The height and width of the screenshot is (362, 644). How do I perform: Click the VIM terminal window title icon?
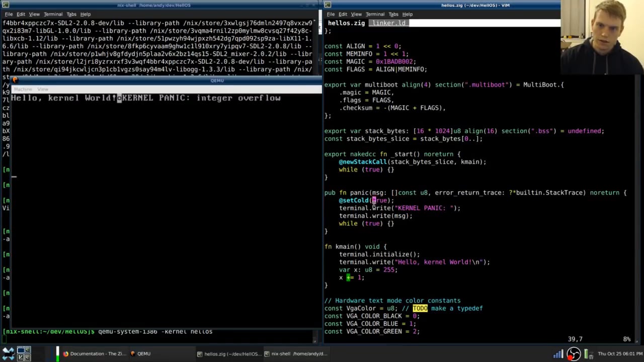[x=328, y=5]
